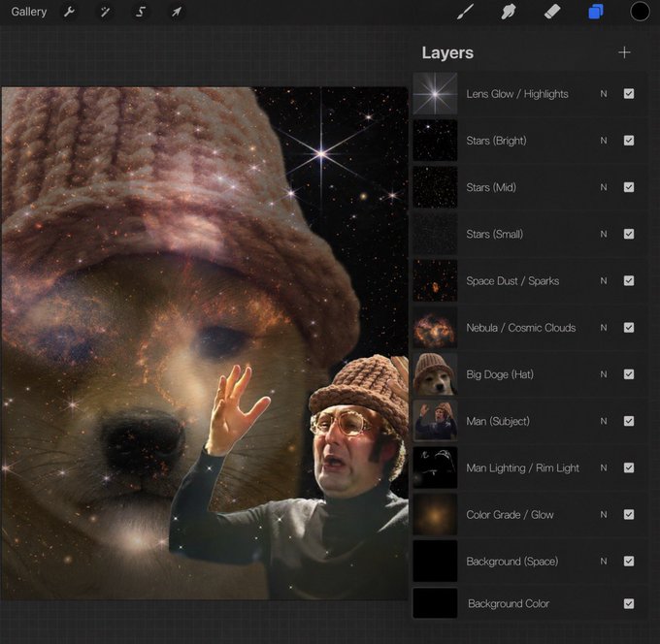Viewport: 660px width, 644px height.
Task: Select the Stars (Small) layer thumbnail
Action: click(x=435, y=234)
